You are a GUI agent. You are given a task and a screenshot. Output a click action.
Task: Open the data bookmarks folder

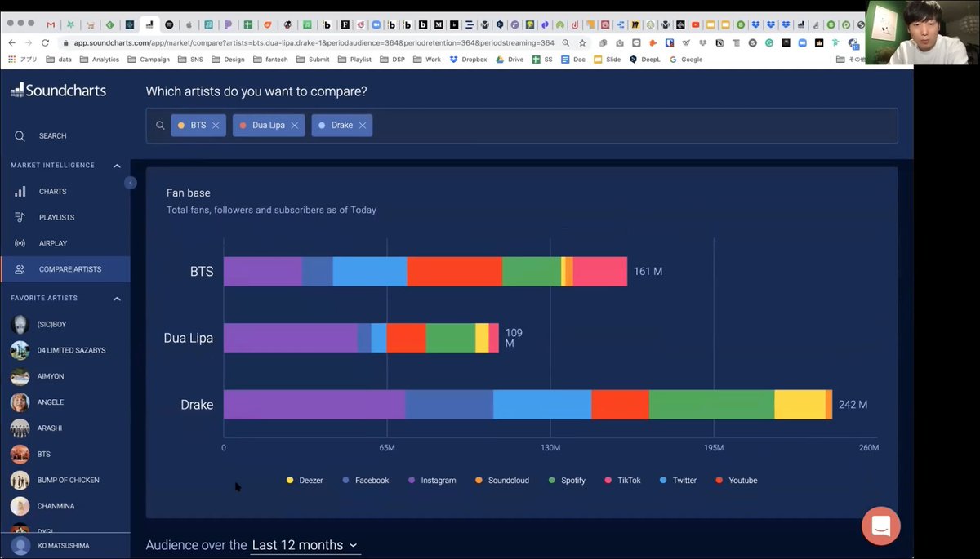pos(59,60)
